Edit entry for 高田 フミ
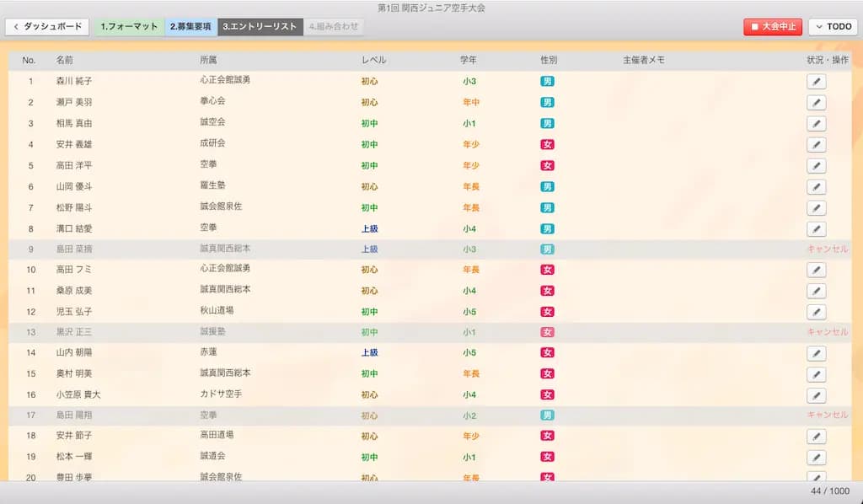The width and height of the screenshot is (863, 504). [x=816, y=270]
